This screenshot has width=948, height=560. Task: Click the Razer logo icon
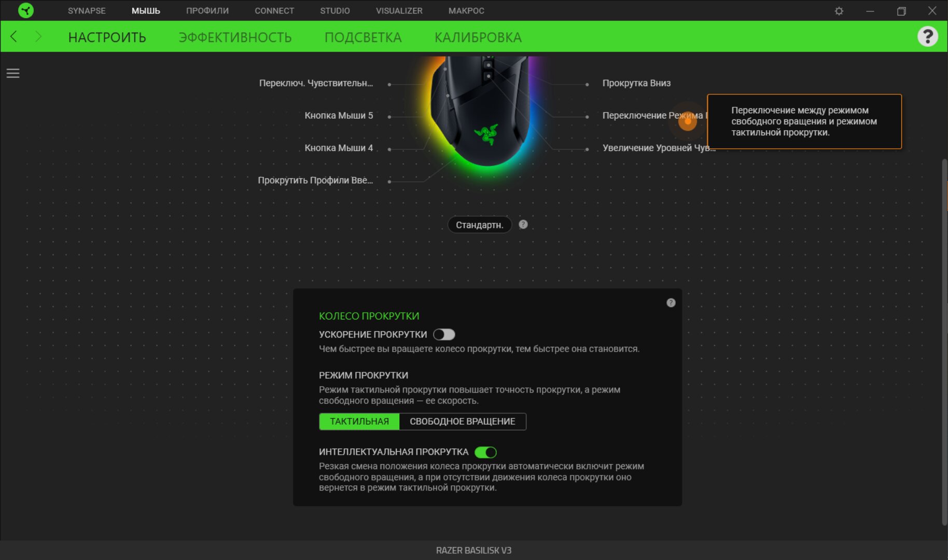tap(25, 10)
